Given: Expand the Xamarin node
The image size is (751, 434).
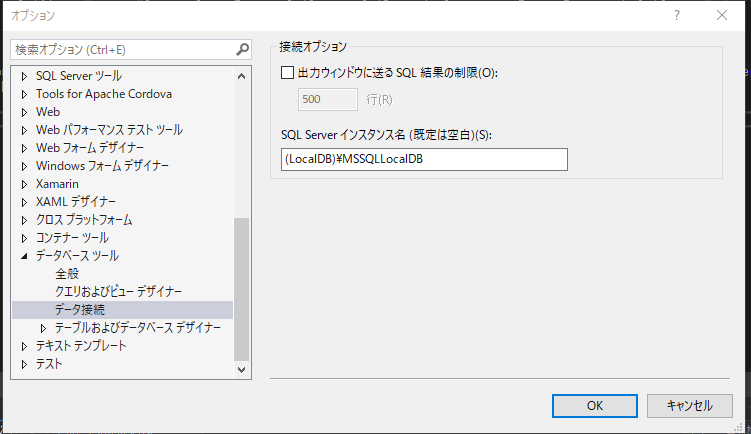Looking at the screenshot, I should coord(24,184).
